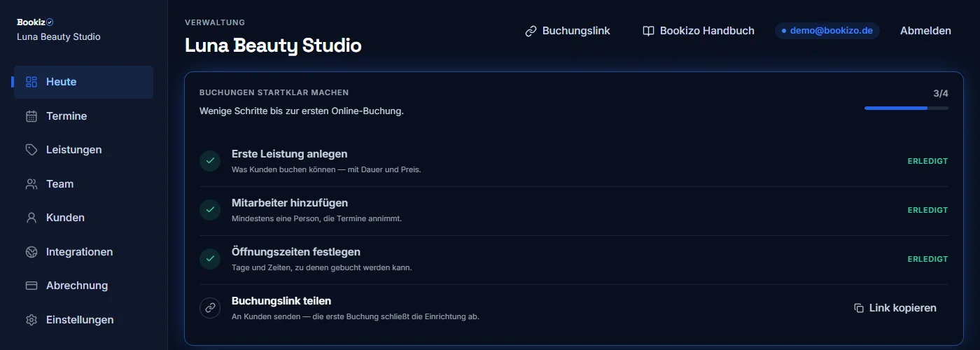
Task: Click Abmelden to log out
Action: [x=925, y=31]
